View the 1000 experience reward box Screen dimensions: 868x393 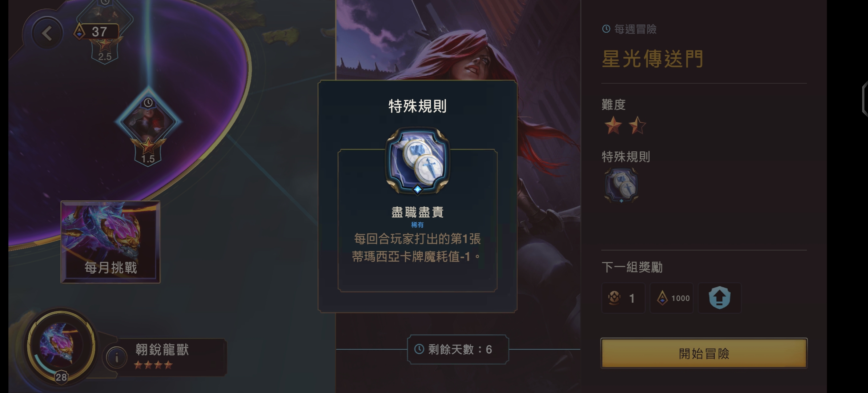tap(671, 298)
